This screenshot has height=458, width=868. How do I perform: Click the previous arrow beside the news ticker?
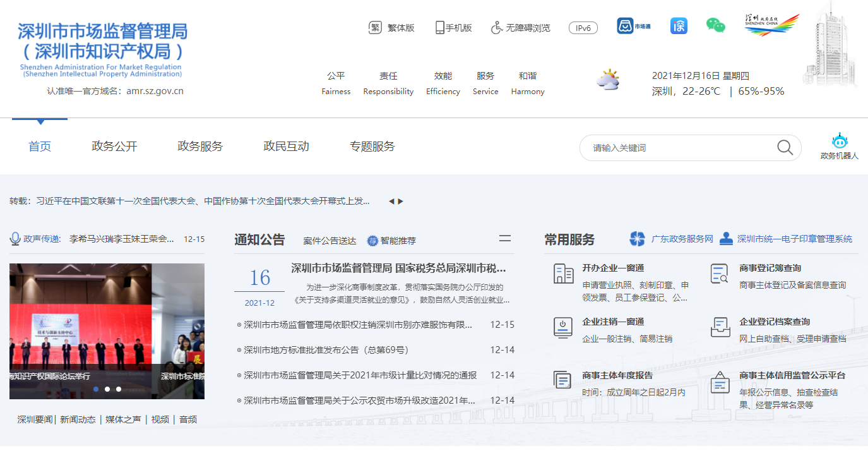point(391,202)
